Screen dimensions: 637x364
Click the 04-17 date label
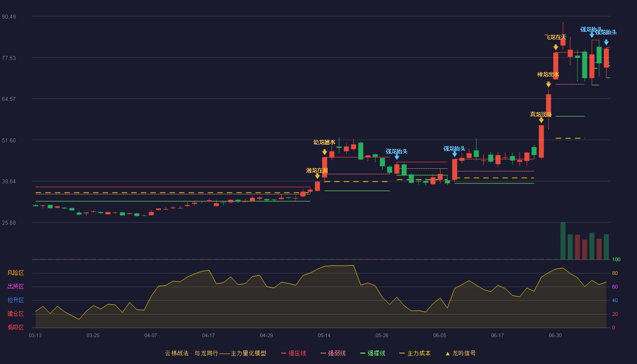(x=208, y=335)
